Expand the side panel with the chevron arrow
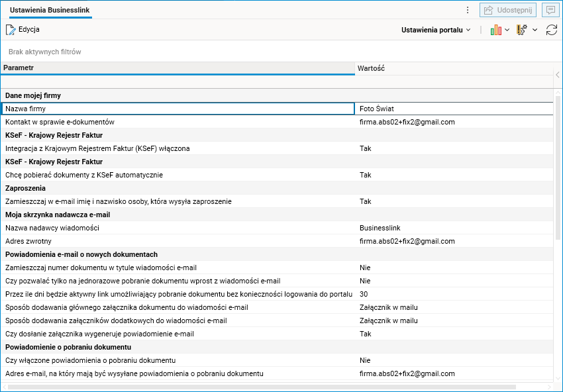The image size is (563, 392). (558, 75)
